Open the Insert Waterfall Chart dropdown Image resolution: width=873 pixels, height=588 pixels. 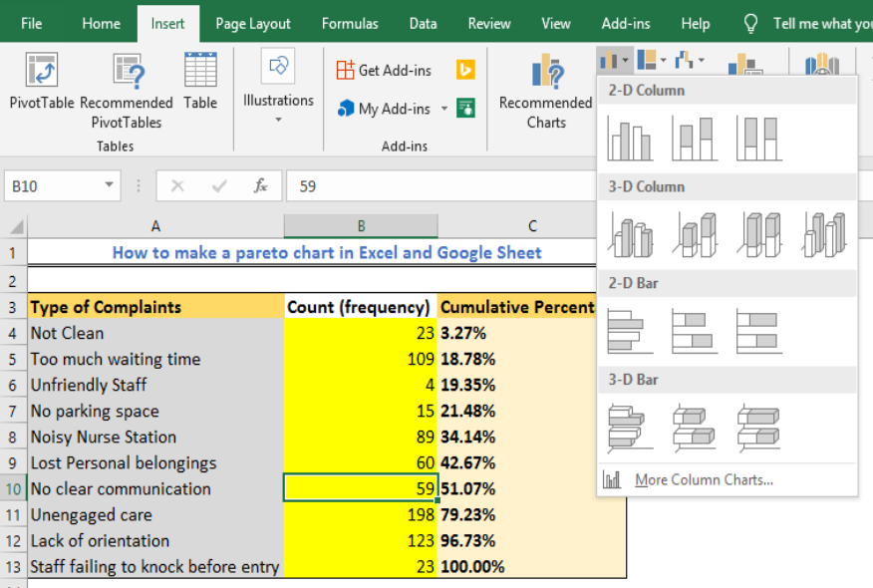tap(690, 60)
